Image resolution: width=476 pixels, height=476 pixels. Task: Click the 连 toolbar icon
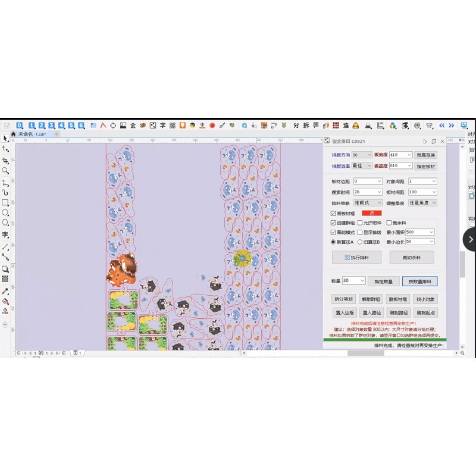pyautogui.click(x=346, y=126)
